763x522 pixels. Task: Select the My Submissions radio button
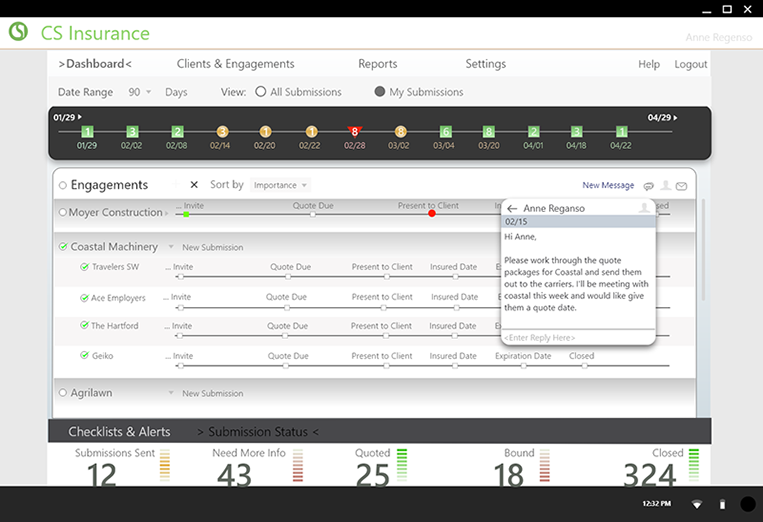[380, 92]
